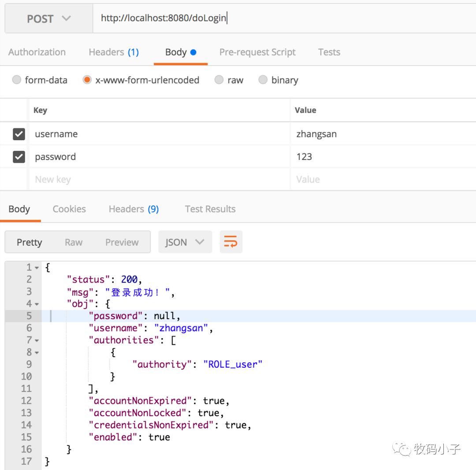Open the POST method dropdown

pos(48,19)
